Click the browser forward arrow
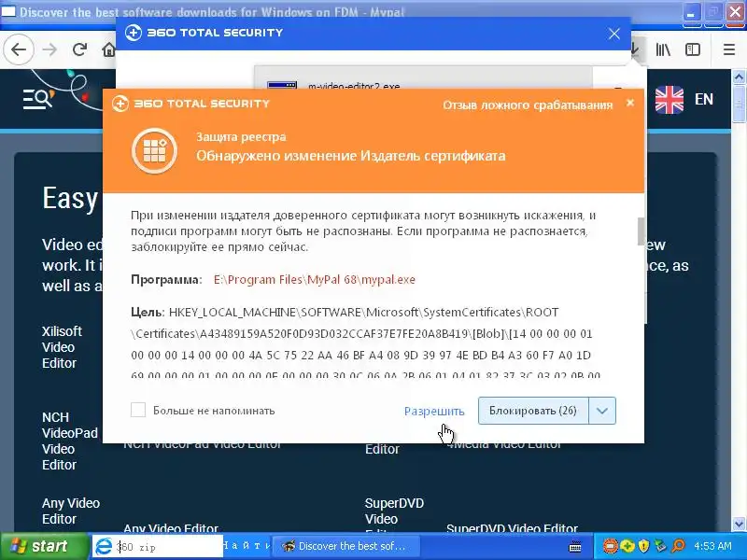The image size is (747, 560). pyautogui.click(x=49, y=49)
